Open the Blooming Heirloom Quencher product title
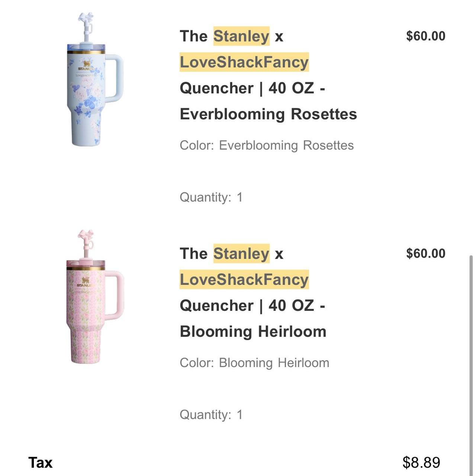The width and height of the screenshot is (476, 476). tap(253, 292)
